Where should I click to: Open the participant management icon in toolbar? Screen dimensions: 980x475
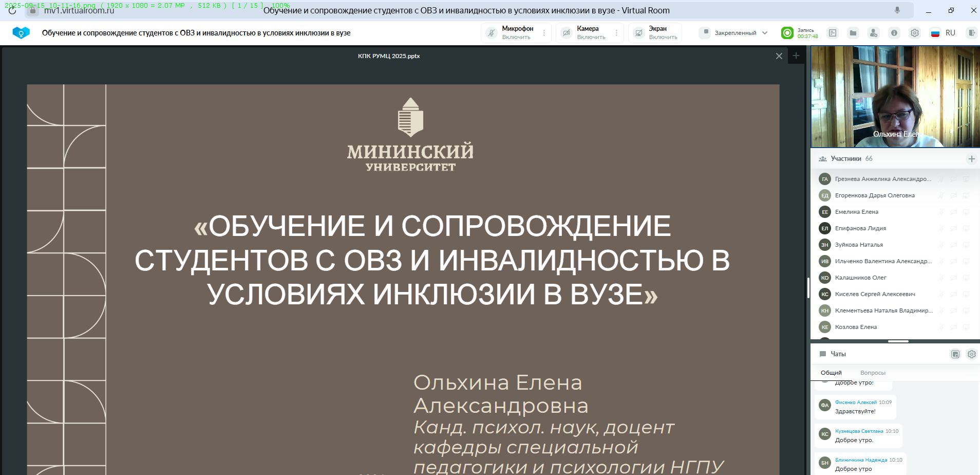point(873,33)
